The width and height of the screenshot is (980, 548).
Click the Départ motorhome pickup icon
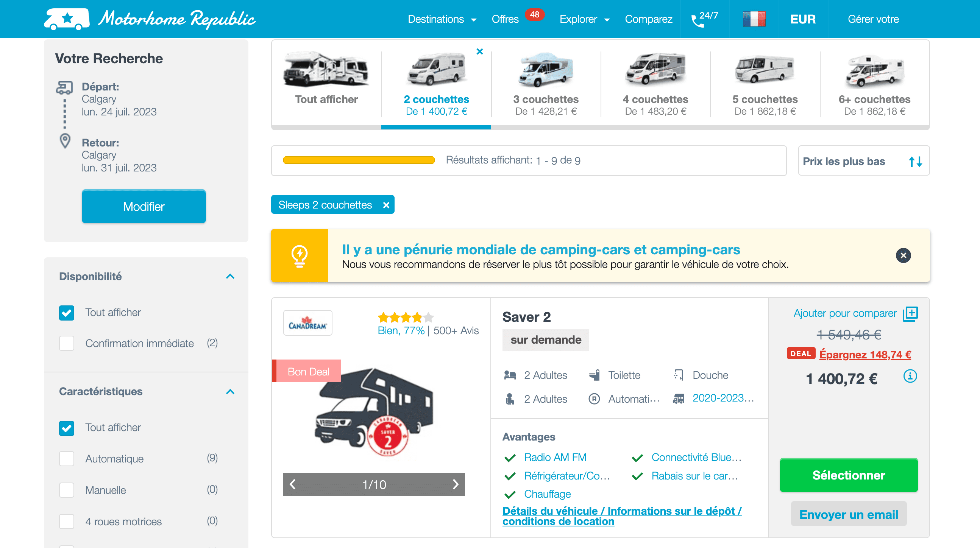[64, 87]
